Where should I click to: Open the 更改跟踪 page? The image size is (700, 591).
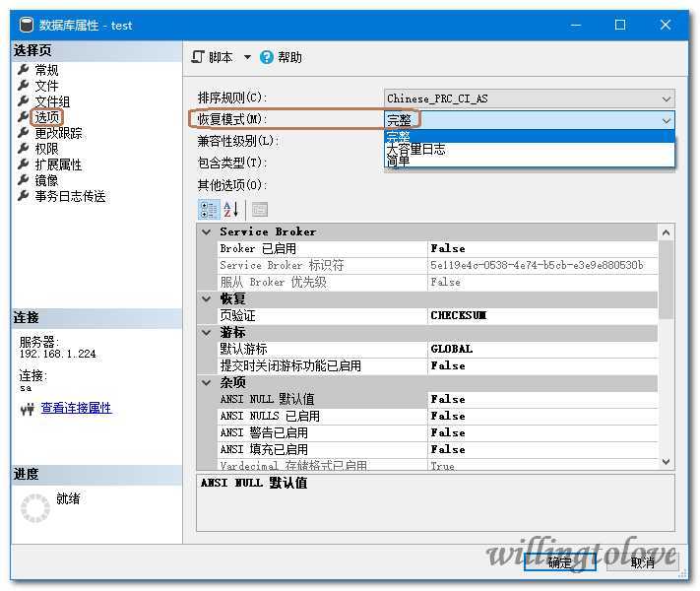58,133
